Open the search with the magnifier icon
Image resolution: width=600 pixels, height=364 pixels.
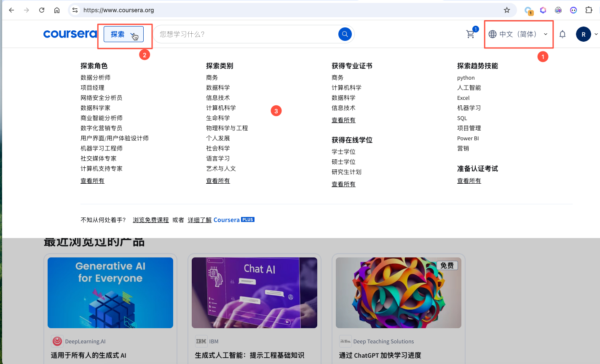coord(345,34)
